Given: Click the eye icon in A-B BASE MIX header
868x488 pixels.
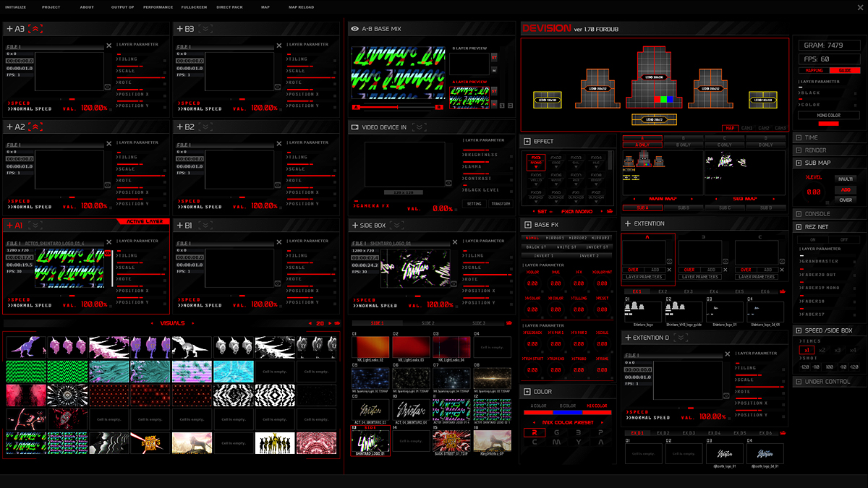Looking at the screenshot, I should [x=354, y=29].
